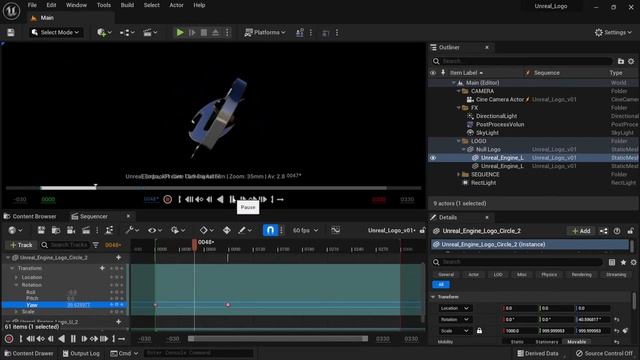This screenshot has width=640, height=360.
Task: Select SkyLight in Outliner
Action: coord(487,133)
